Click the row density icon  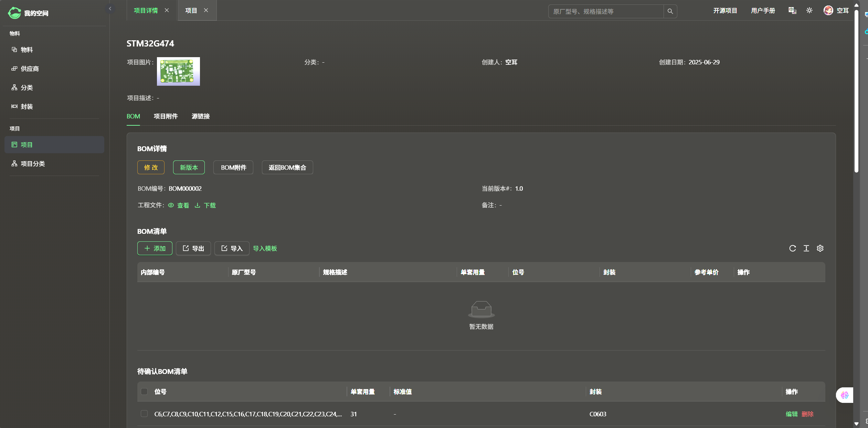[x=806, y=248]
